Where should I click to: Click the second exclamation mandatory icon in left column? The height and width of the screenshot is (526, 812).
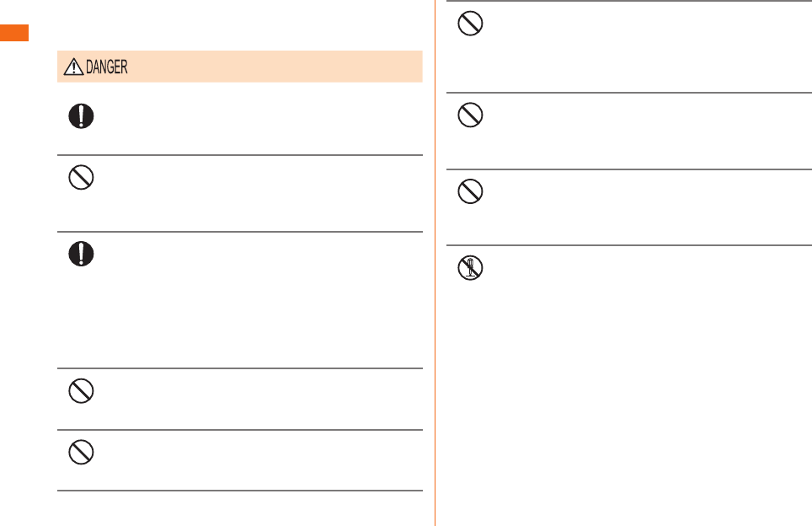coord(82,254)
